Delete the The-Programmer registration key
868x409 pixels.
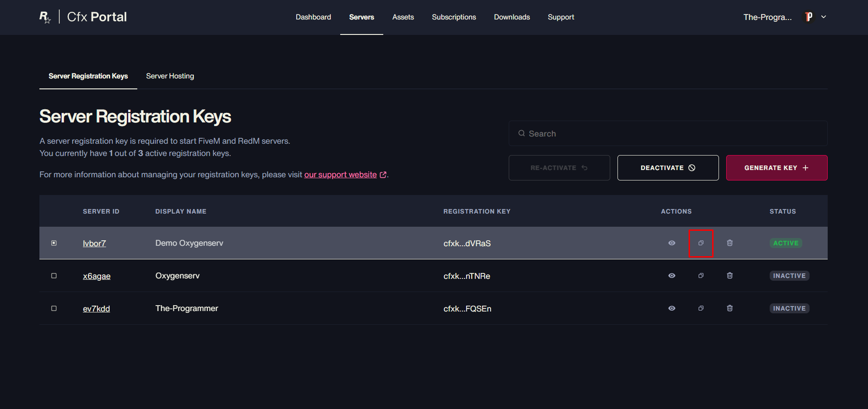tap(730, 308)
